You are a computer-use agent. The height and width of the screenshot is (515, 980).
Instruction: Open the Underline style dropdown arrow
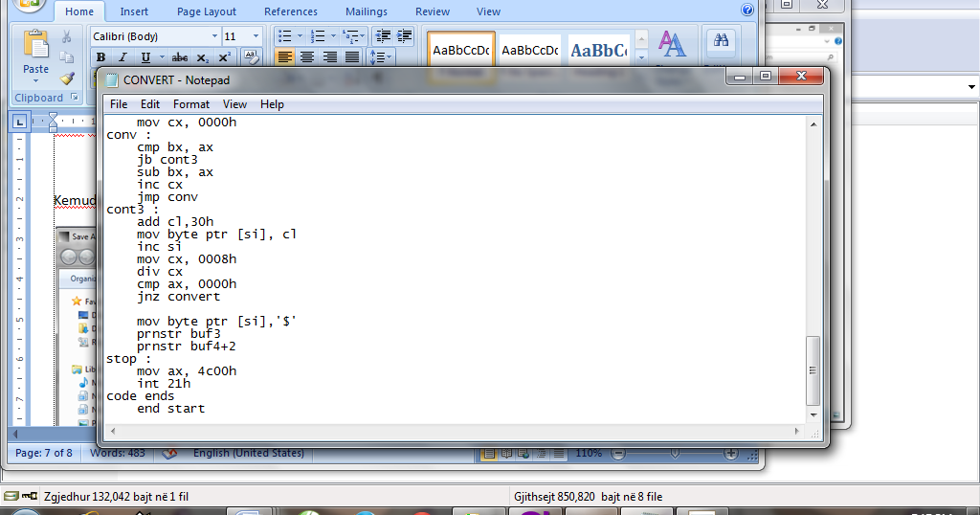point(162,57)
